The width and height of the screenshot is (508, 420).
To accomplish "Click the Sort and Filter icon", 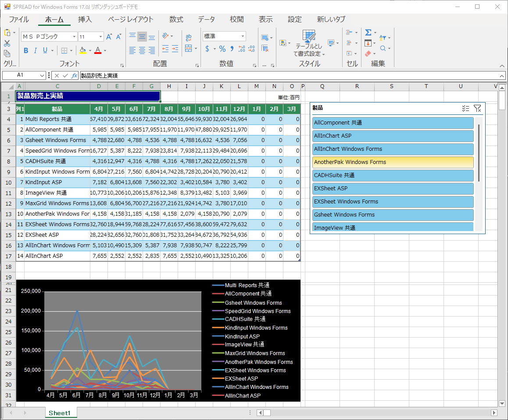I will coord(383,38).
